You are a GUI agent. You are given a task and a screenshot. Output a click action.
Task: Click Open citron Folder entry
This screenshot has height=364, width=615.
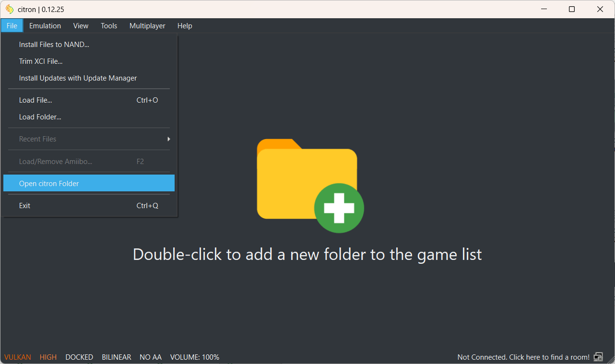click(89, 184)
